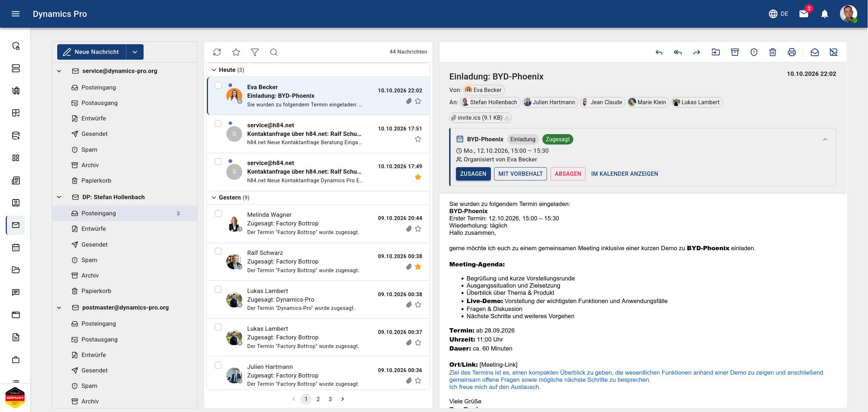Open the message filter funnel
Image resolution: width=868 pixels, height=412 pixels.
tap(255, 52)
